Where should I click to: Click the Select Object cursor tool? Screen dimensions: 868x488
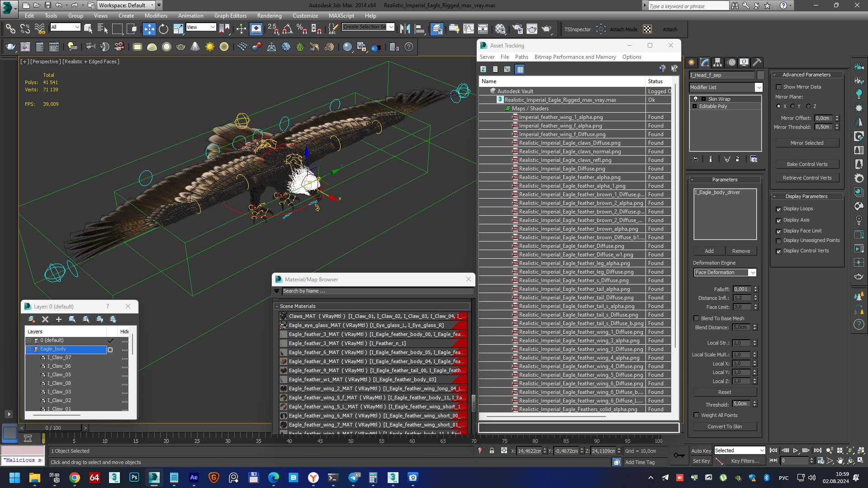88,29
